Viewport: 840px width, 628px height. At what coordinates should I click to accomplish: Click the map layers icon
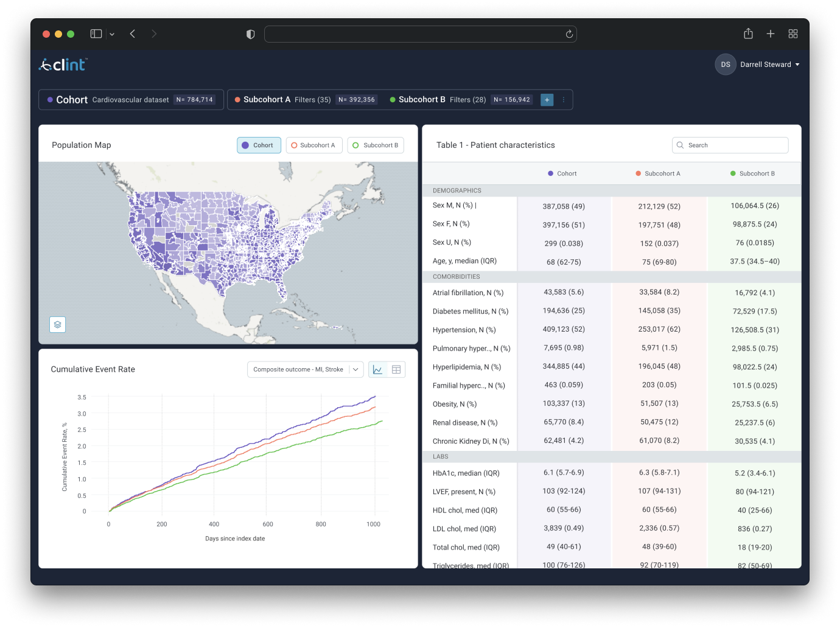point(57,324)
